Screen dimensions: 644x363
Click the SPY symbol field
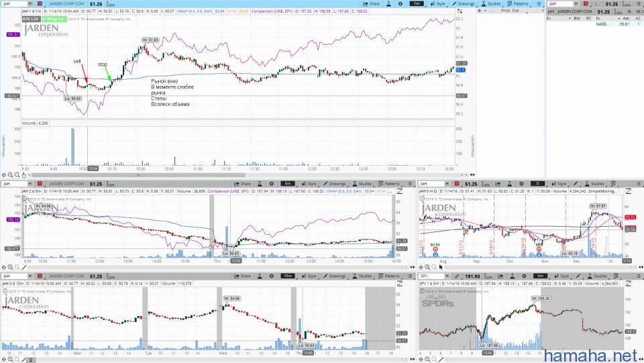tap(431, 276)
